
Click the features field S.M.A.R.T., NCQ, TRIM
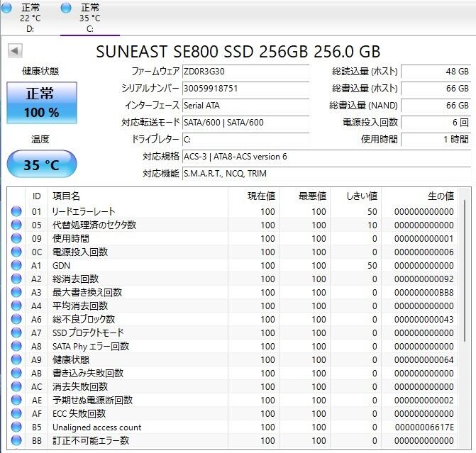tap(326, 174)
